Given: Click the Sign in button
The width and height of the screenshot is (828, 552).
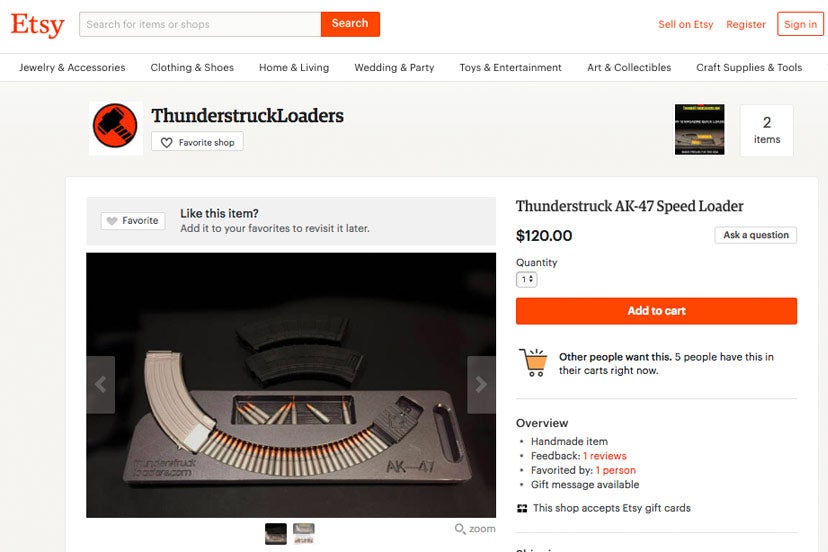Looking at the screenshot, I should point(800,24).
